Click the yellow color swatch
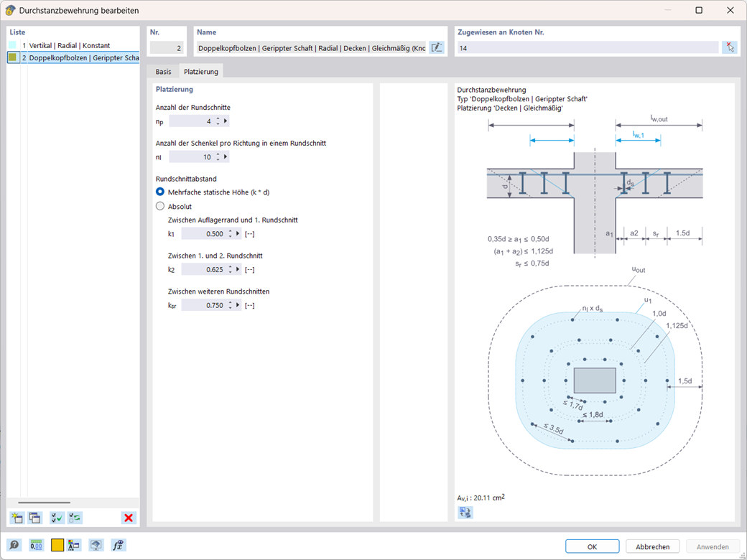 (x=57, y=545)
